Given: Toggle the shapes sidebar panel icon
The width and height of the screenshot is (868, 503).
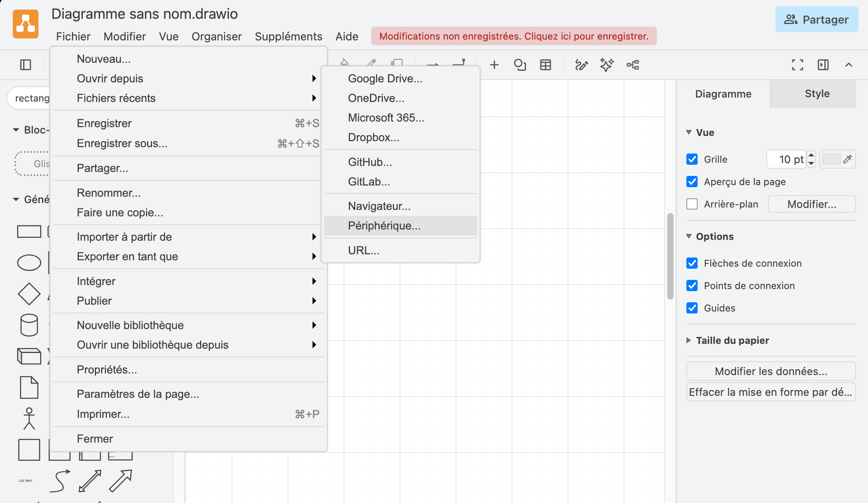Looking at the screenshot, I should 26,65.
